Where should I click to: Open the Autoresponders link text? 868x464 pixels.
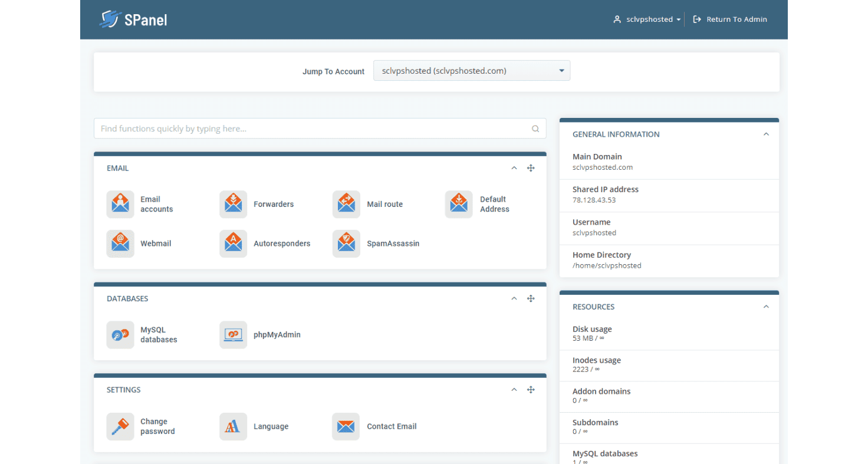282,243
